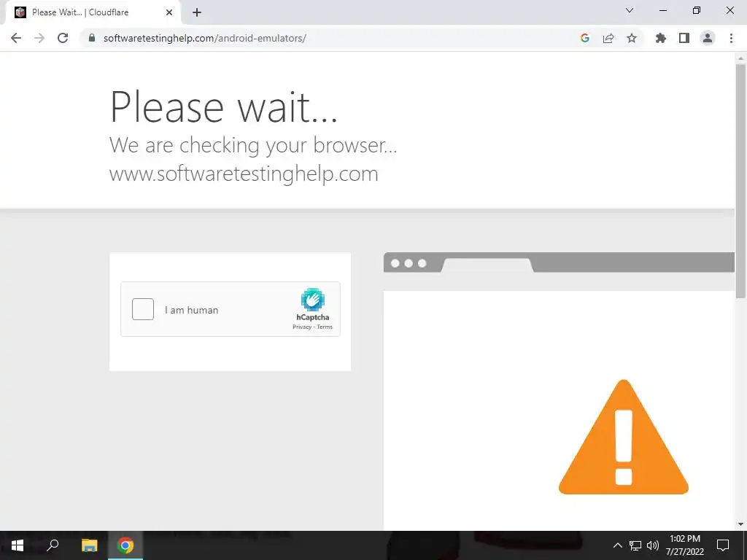This screenshot has height=560, width=747.
Task: Click the scrollbar up arrow
Action: [740, 58]
